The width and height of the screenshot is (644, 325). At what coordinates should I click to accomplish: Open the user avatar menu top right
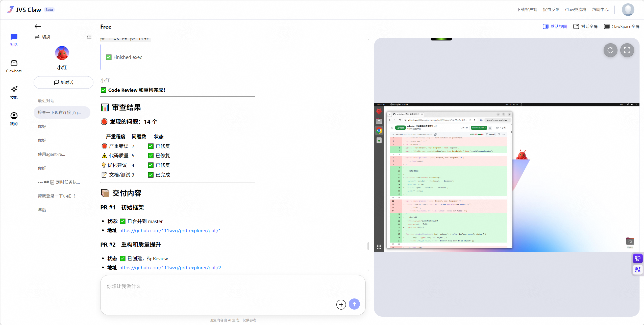(x=628, y=10)
